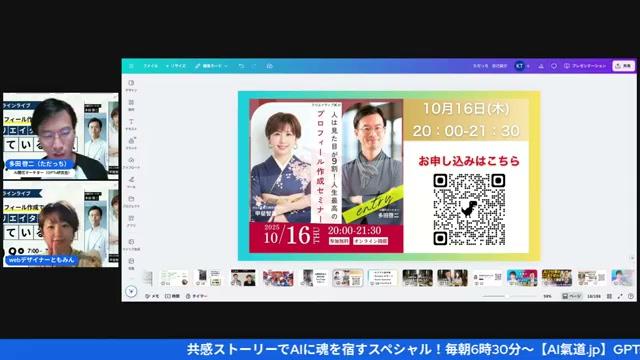The image size is (640, 360).
Task: Open the ファイル (File) menu
Action: (x=151, y=66)
